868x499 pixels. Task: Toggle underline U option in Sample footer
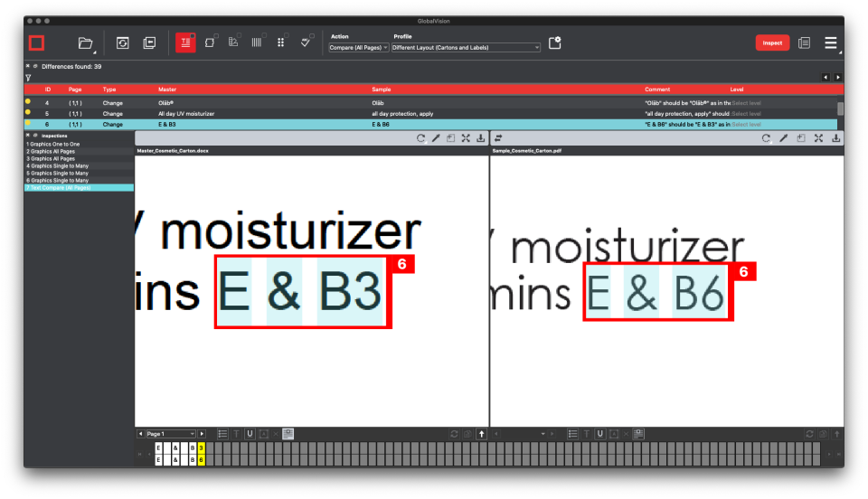pos(599,434)
